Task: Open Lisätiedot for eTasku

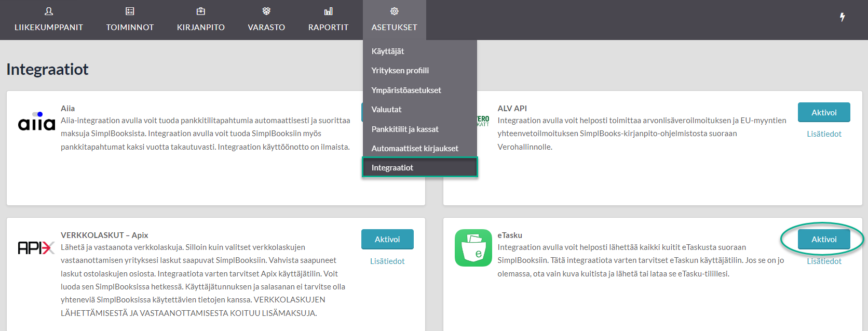Action: (824, 261)
